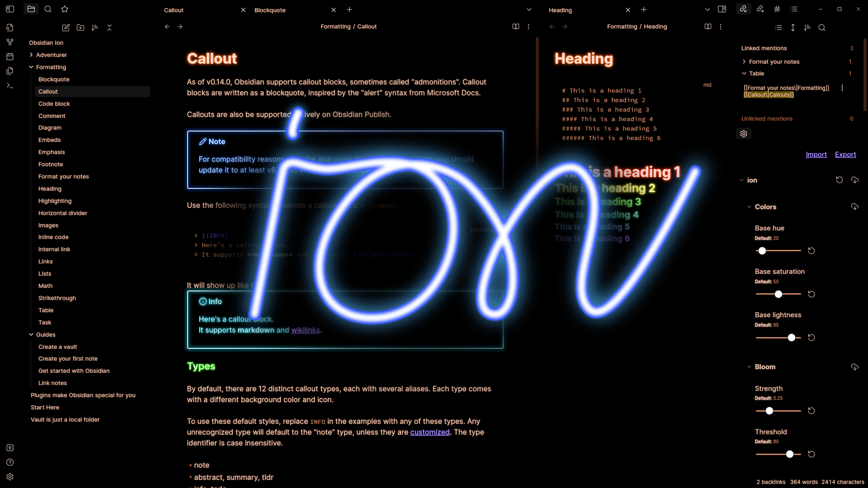Change backlinks sort order
The height and width of the screenshot is (488, 868).
[x=807, y=28]
